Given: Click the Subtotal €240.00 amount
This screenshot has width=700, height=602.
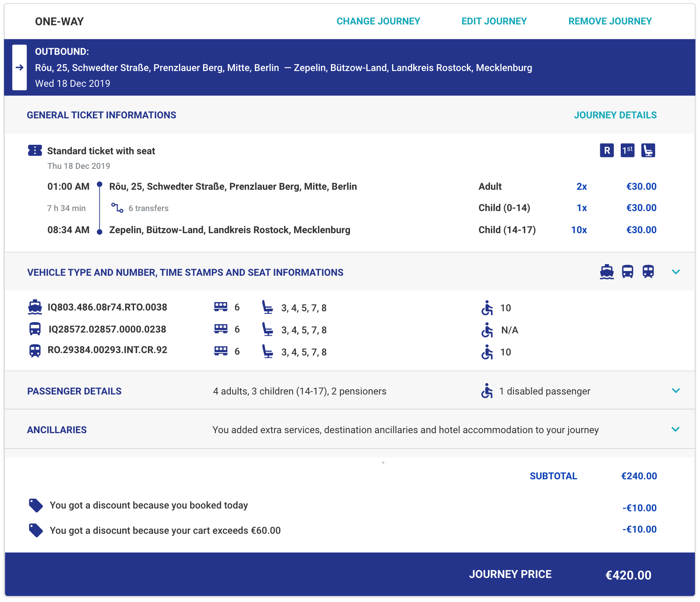Looking at the screenshot, I should pyautogui.click(x=639, y=476).
